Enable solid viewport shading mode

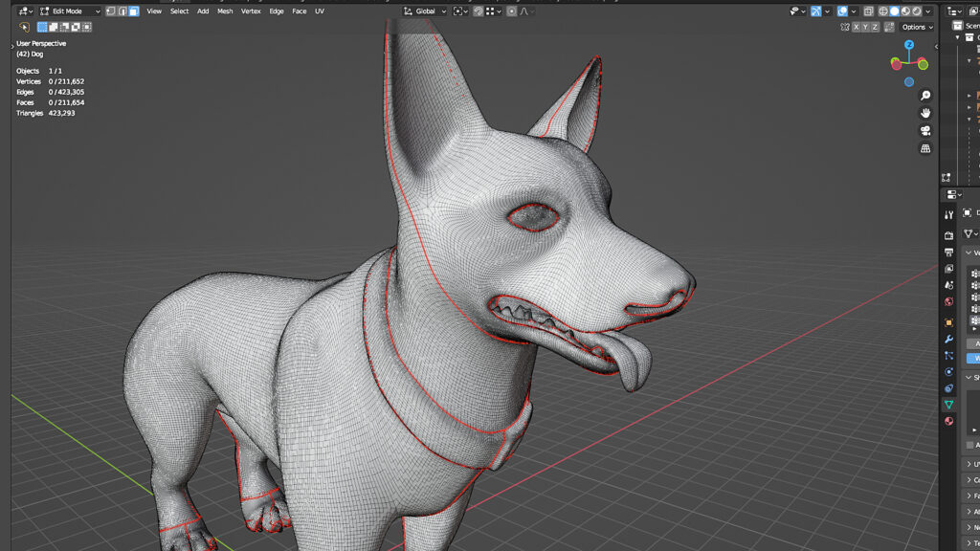click(894, 11)
